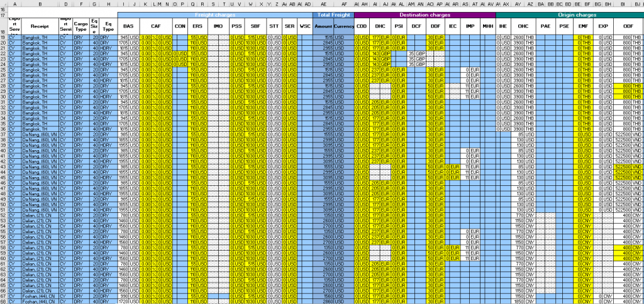Select entire row 19 via row number
644x304 pixels.
pyautogui.click(x=3, y=37)
